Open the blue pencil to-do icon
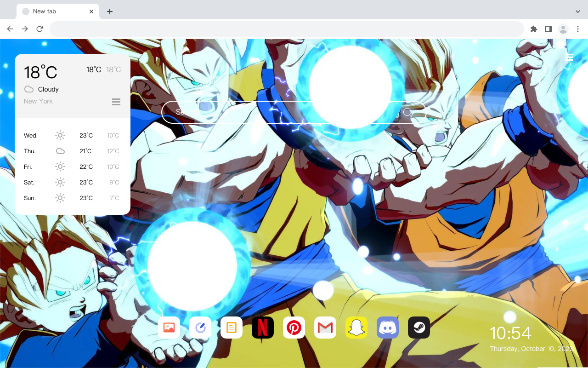Viewport: 588px width, 368px height. tap(200, 328)
